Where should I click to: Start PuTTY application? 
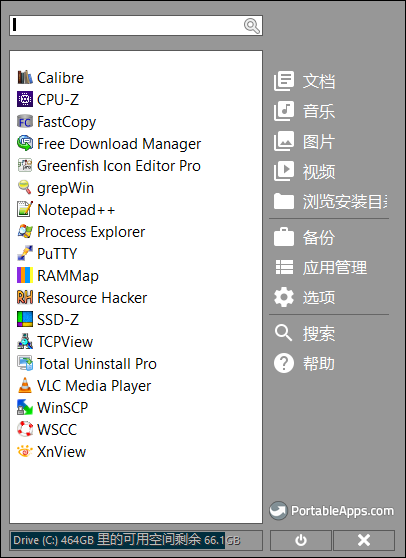pos(47,254)
